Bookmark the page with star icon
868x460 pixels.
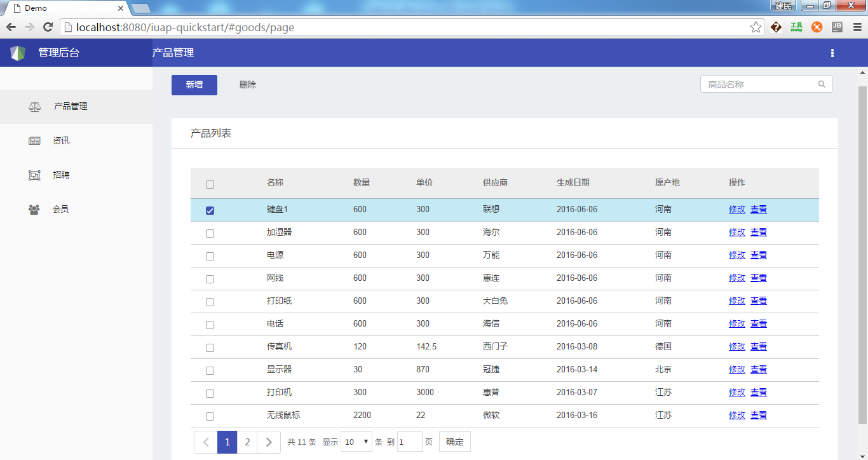tap(756, 27)
